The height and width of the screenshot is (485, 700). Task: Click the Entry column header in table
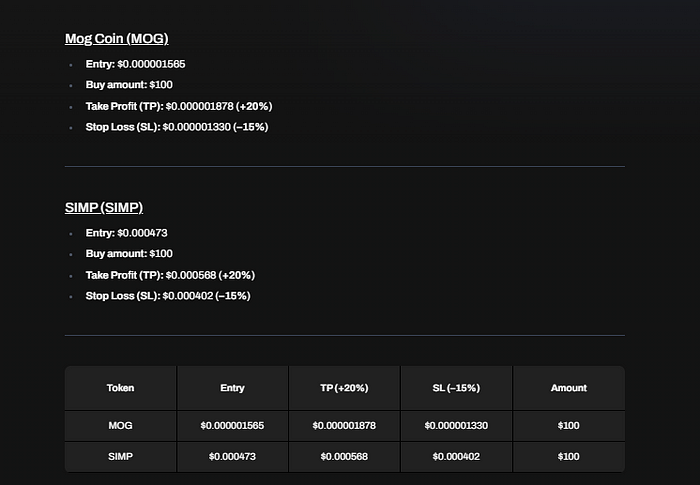tap(233, 388)
